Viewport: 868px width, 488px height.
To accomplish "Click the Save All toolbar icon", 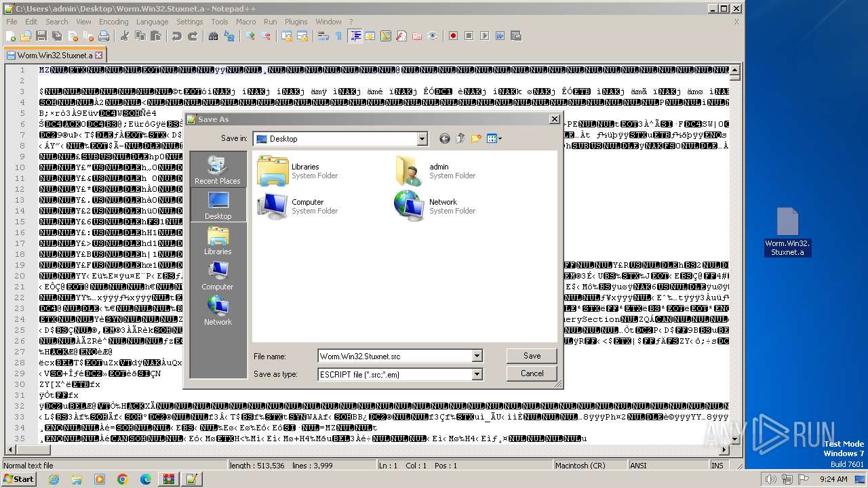I will pyautogui.click(x=56, y=36).
